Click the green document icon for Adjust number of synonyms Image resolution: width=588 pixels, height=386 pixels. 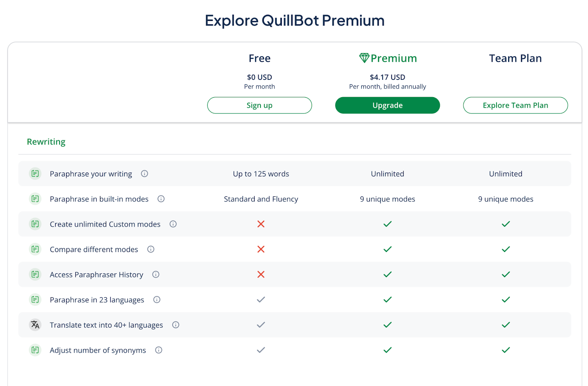click(x=35, y=350)
